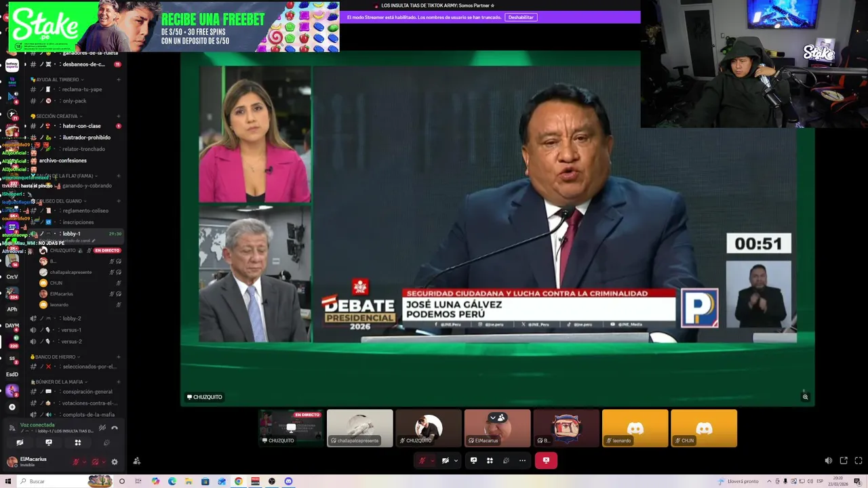Select the challapalcapresente participant tile
868x488 pixels.
click(x=360, y=428)
